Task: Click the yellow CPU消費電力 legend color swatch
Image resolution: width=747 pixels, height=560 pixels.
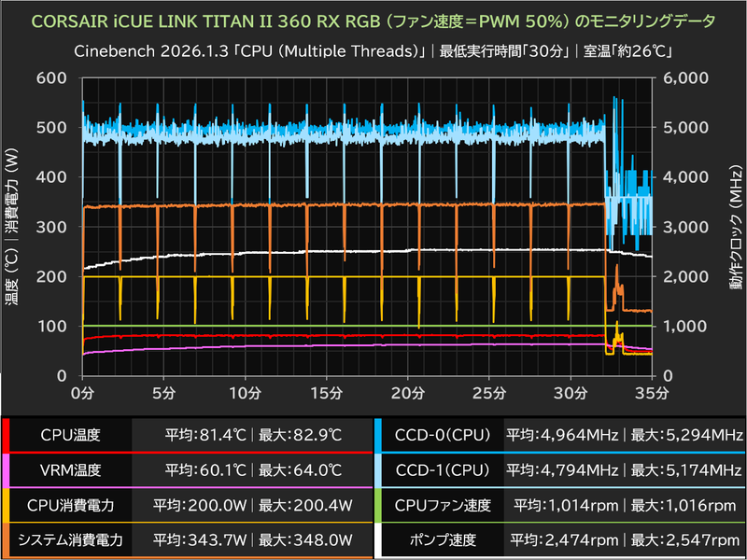Action: [x=6, y=505]
